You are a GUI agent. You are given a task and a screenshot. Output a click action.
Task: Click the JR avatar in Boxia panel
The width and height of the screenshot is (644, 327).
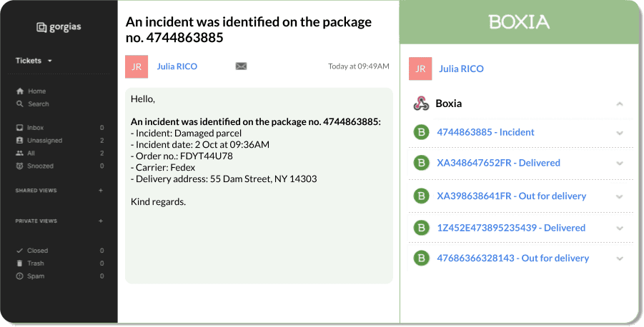[x=420, y=69]
